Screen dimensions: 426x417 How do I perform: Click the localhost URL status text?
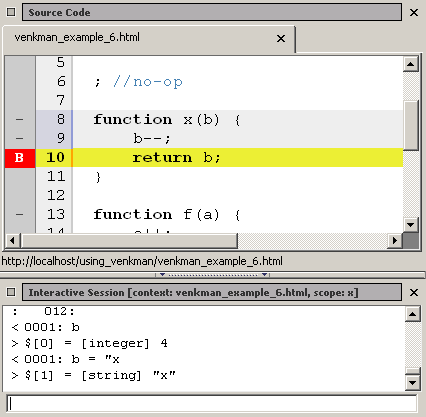coord(142,261)
